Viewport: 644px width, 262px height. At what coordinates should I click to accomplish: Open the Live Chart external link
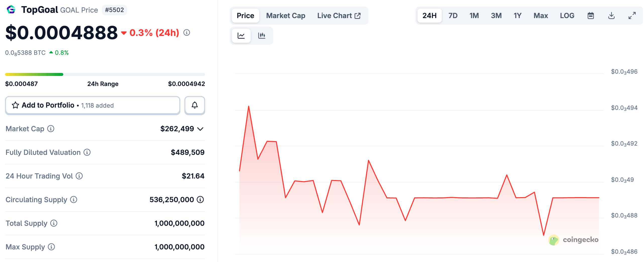coord(339,16)
